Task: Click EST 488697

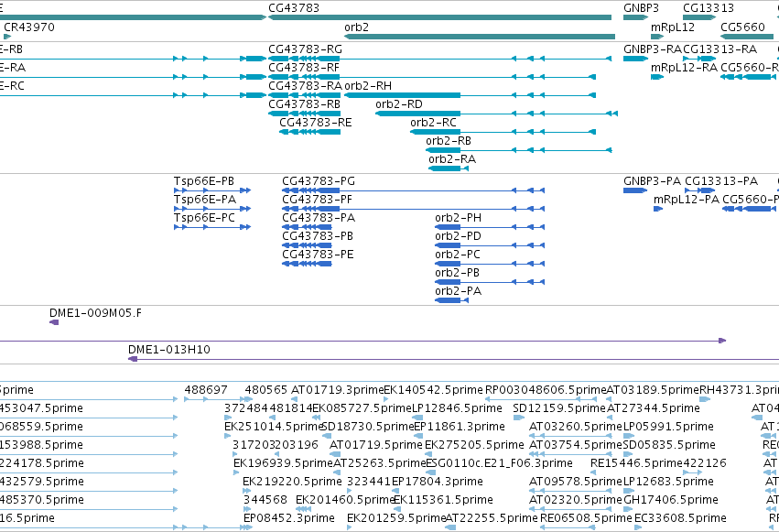Action: pyautogui.click(x=206, y=390)
